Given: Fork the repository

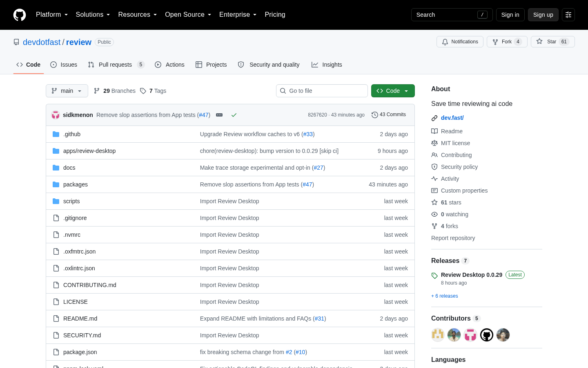Looking at the screenshot, I should [x=507, y=42].
